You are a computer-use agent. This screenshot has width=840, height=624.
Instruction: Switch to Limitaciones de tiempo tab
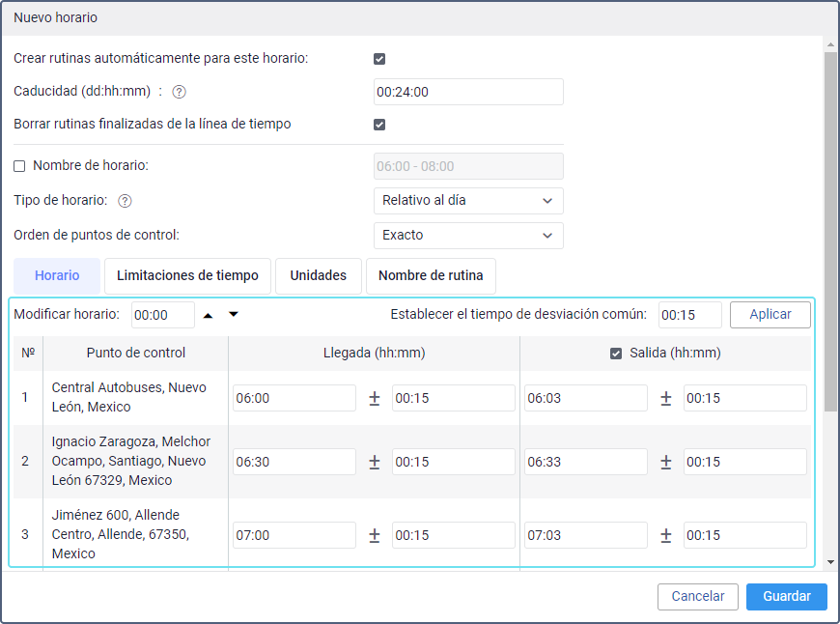tap(187, 275)
